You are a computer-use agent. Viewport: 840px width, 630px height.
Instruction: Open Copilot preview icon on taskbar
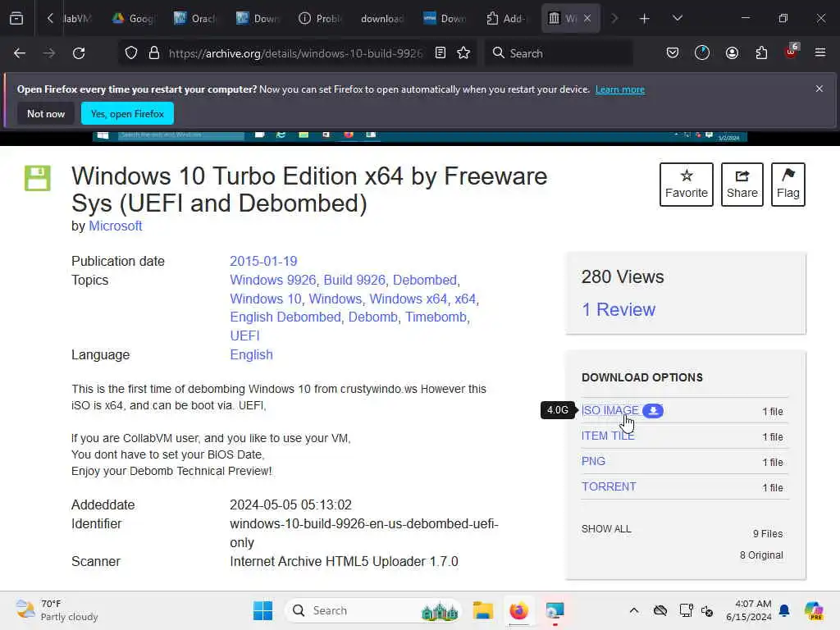814,610
